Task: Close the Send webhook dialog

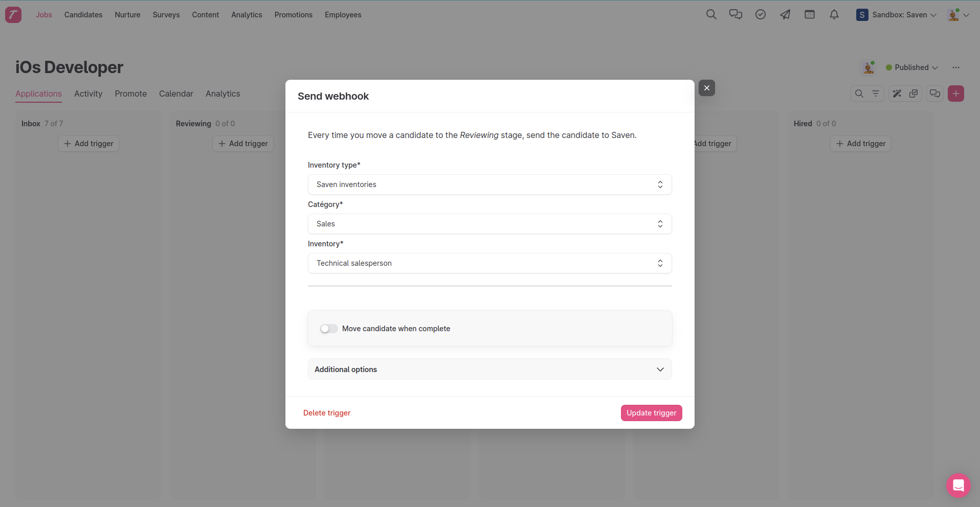Action: coord(706,88)
